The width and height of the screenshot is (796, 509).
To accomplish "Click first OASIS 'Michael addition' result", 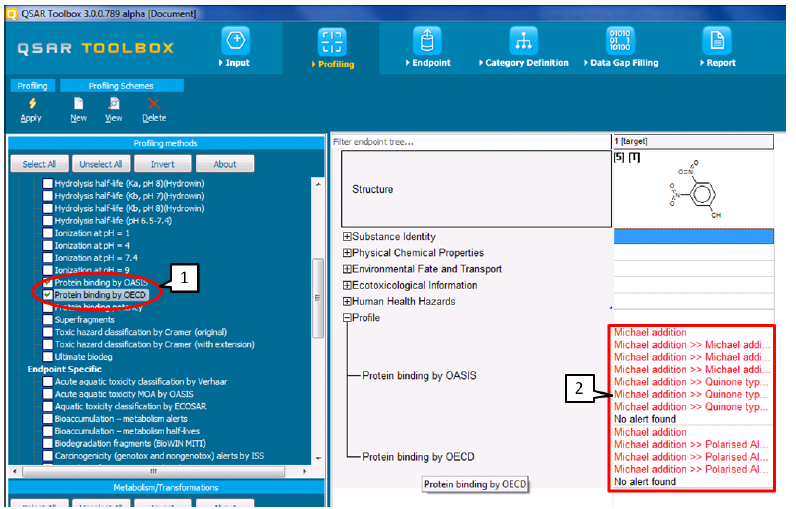I will (x=650, y=332).
